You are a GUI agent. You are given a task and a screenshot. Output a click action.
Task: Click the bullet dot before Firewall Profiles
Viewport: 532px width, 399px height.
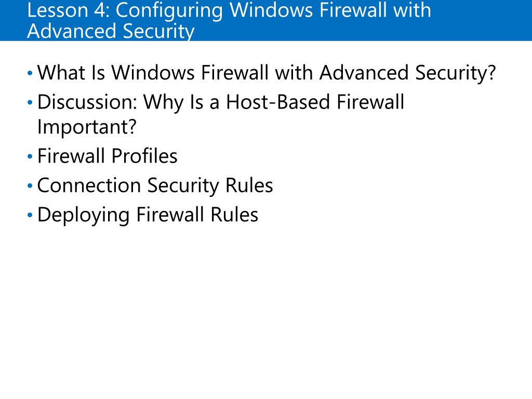30,157
